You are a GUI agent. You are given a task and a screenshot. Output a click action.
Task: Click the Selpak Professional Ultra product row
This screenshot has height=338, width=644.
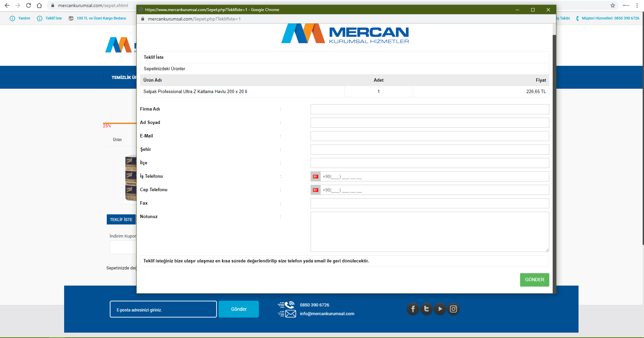344,92
